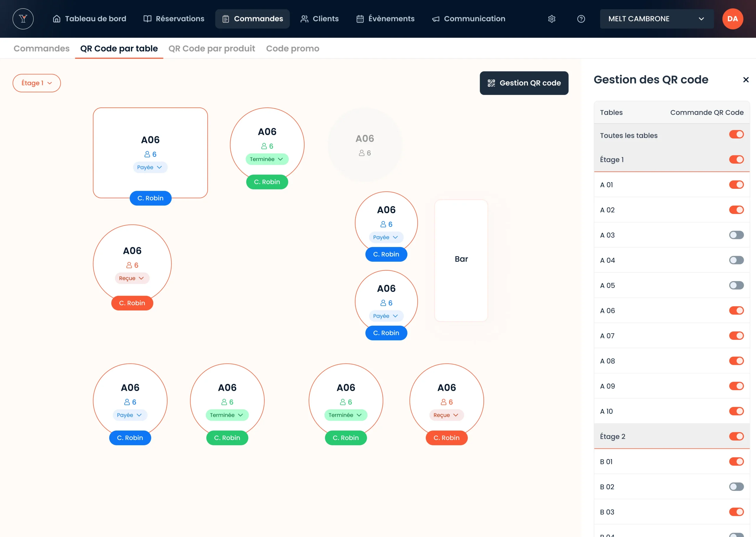Click the QR code icon in Gestion QR code button
The height and width of the screenshot is (537, 756).
[491, 83]
